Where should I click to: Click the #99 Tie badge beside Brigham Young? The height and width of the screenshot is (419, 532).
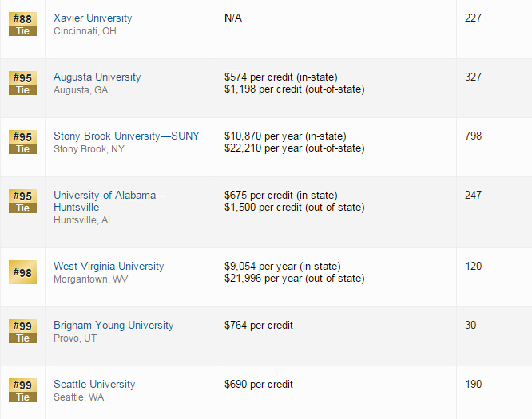[x=22, y=331]
